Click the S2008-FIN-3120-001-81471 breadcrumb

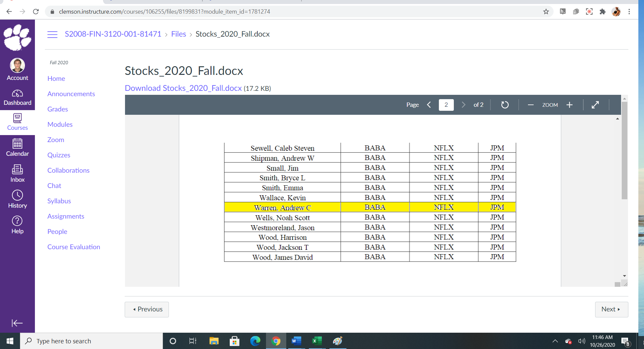click(x=113, y=34)
